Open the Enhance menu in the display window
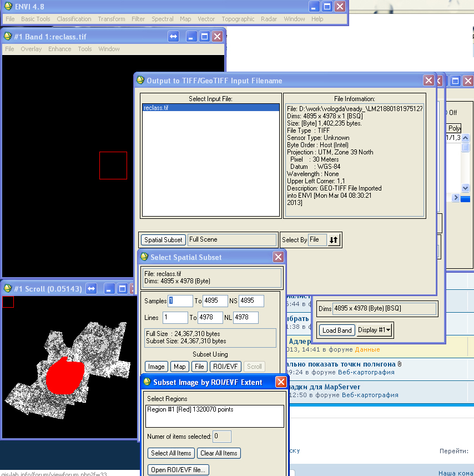474x476 pixels. point(60,49)
